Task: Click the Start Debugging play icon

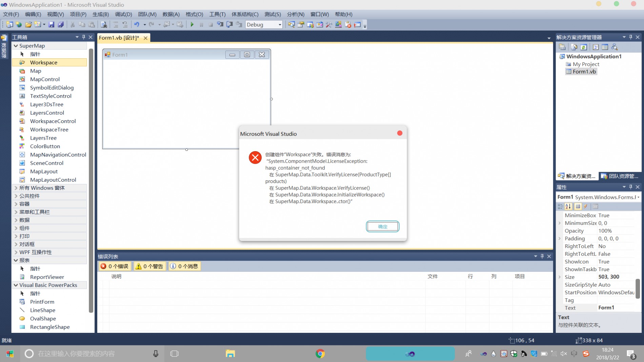Action: tap(192, 24)
